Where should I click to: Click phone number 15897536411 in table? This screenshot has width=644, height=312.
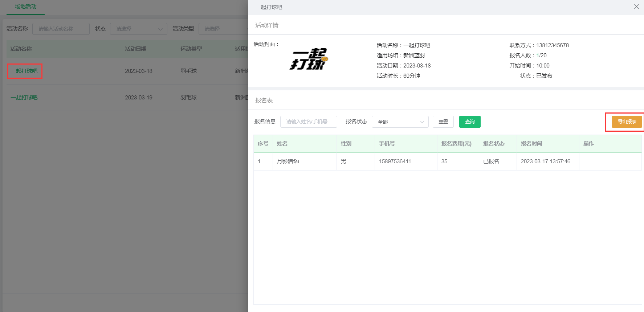(x=395, y=161)
